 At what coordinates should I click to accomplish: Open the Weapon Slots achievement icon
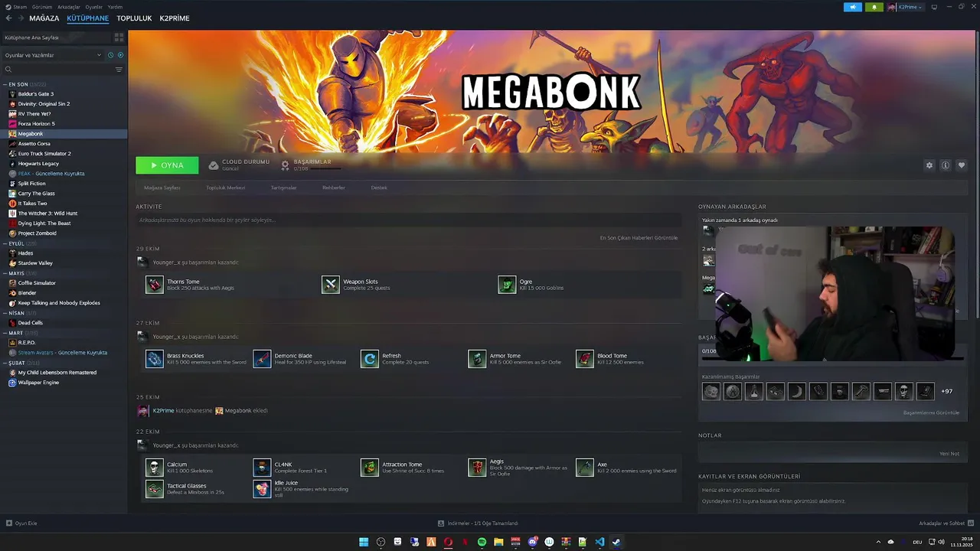coord(331,285)
